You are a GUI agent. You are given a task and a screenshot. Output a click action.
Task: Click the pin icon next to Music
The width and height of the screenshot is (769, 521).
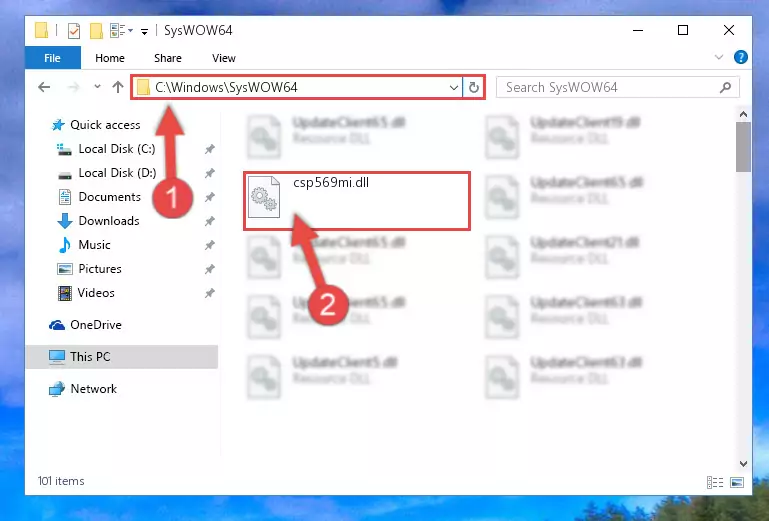210,245
